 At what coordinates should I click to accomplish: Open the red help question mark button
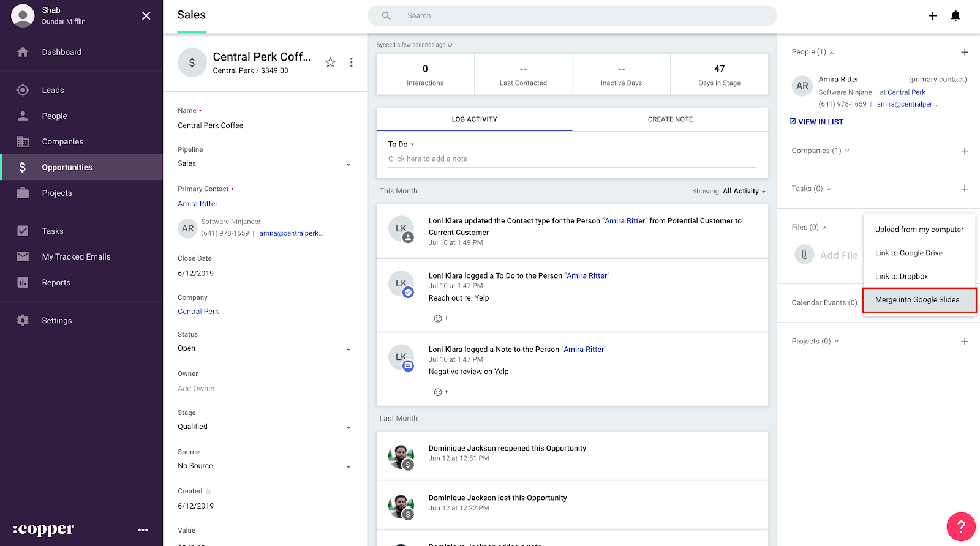tap(961, 526)
